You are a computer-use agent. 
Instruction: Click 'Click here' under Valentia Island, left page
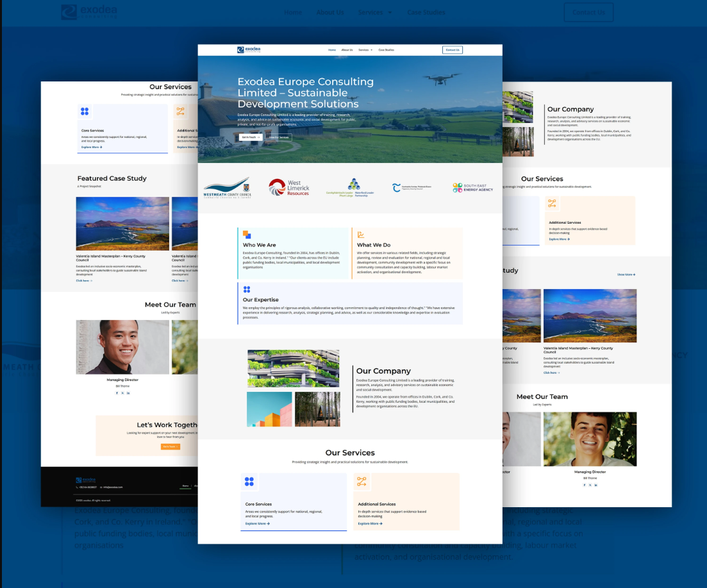pos(84,280)
